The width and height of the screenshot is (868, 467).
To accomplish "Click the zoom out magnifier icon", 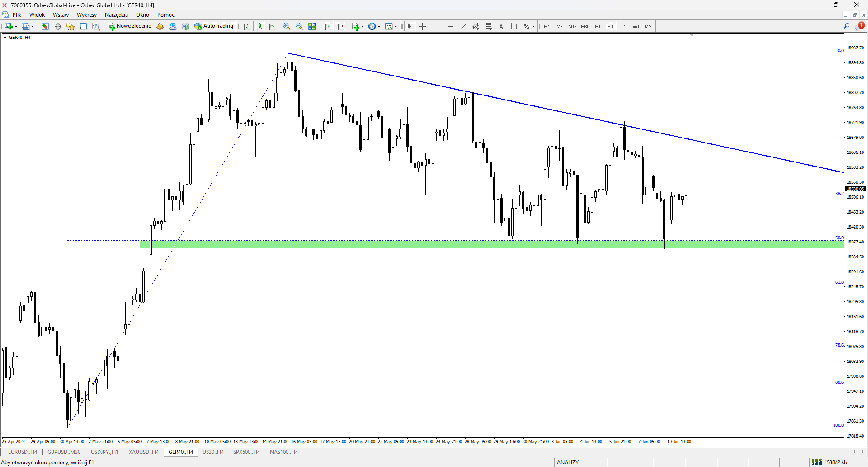I will (299, 26).
